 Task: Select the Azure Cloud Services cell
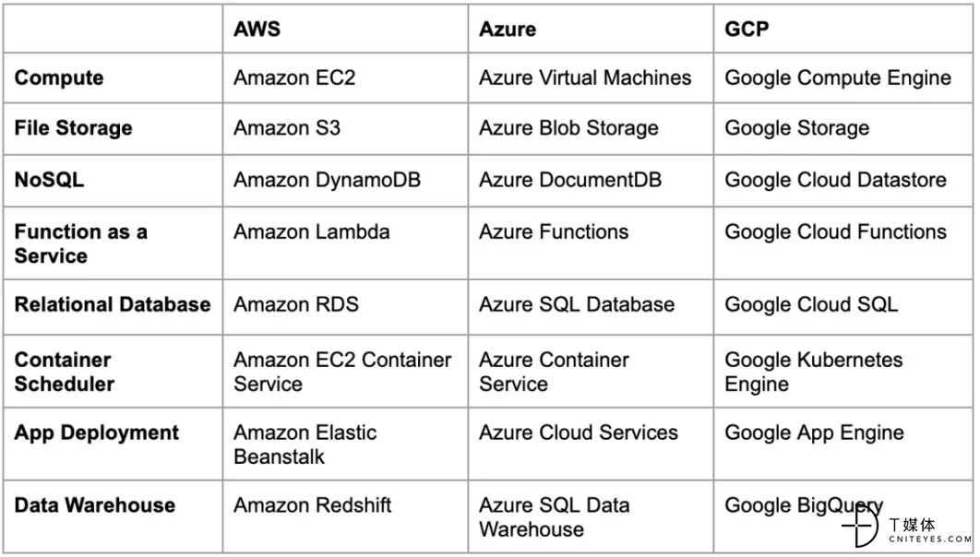pyautogui.click(x=591, y=444)
